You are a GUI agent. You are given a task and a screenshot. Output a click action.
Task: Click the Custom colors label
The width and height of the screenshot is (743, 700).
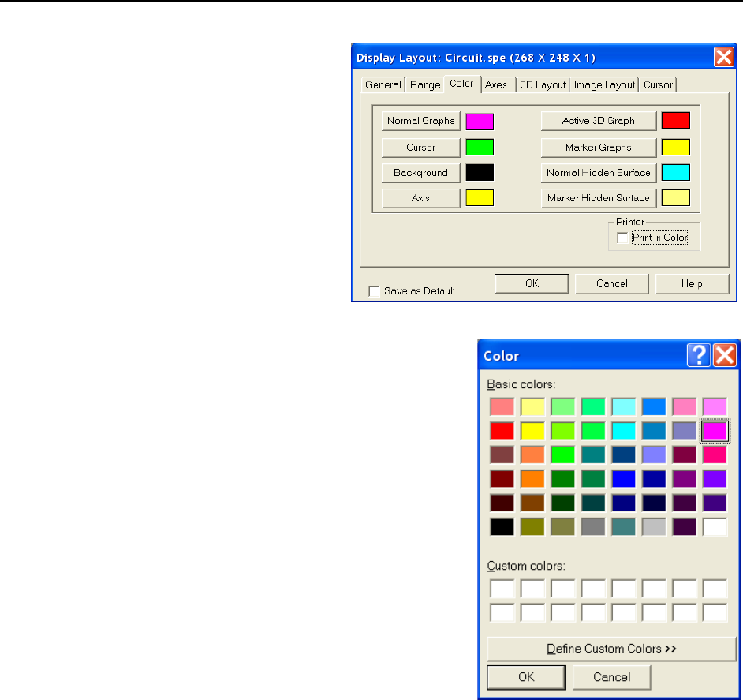pos(526,567)
